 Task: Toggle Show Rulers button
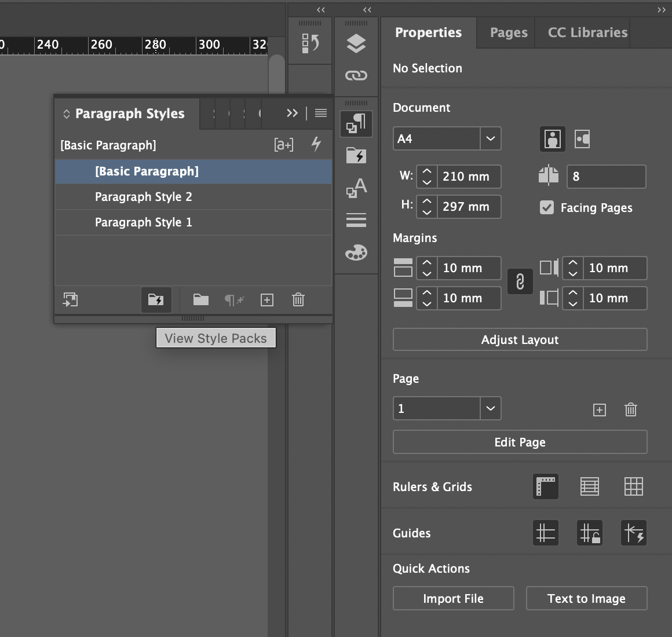pos(546,486)
